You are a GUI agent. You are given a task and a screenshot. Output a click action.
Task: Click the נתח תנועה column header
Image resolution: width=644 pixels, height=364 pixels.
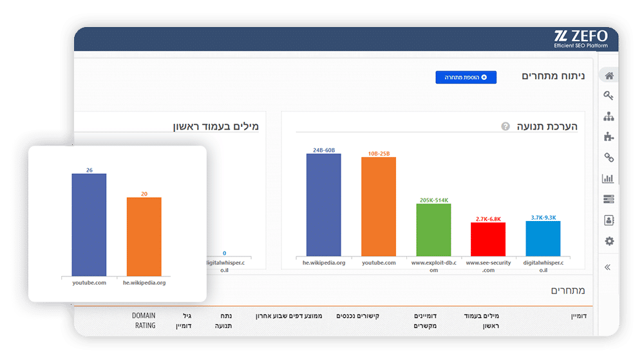coord(223,320)
